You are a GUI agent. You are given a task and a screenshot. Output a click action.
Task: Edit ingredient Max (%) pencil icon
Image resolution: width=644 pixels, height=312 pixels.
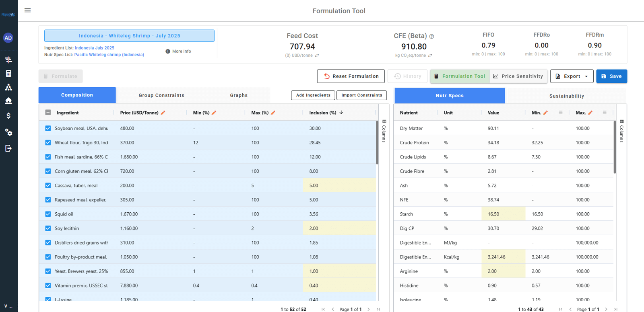273,113
